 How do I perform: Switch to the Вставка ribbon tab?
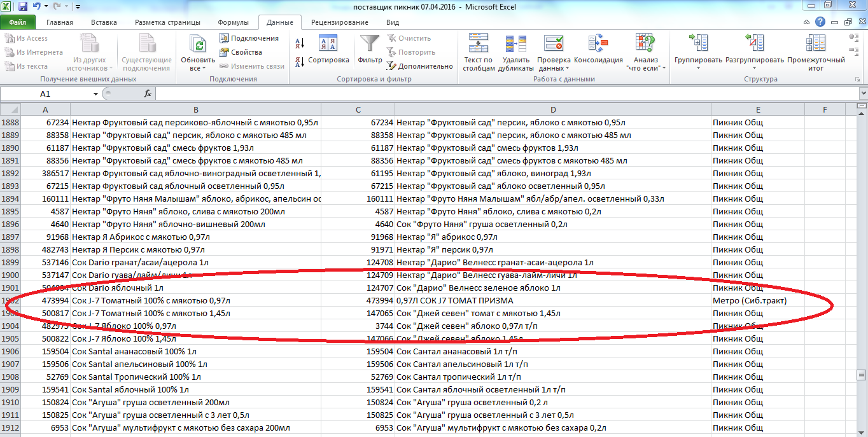coord(104,22)
